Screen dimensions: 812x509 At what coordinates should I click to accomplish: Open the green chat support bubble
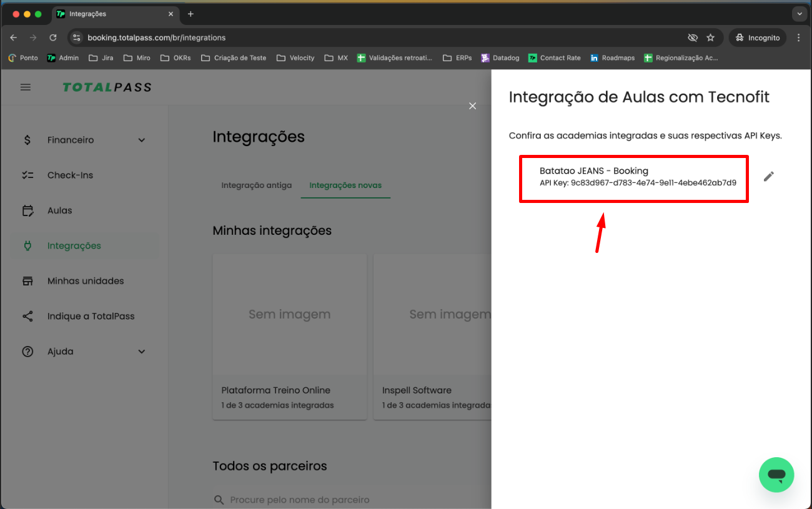(776, 475)
